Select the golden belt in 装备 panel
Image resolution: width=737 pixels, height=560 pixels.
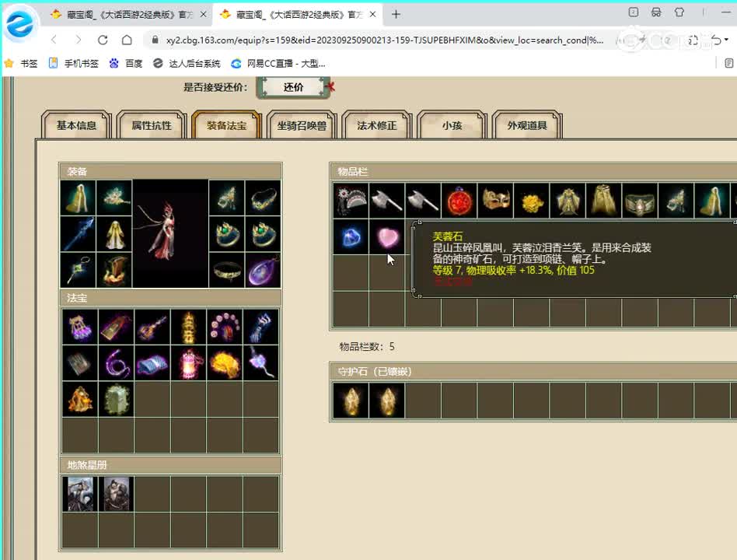(226, 271)
